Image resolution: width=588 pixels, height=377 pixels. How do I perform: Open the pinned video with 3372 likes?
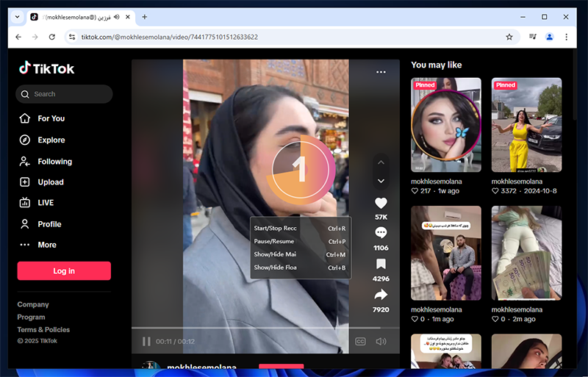tap(526, 125)
